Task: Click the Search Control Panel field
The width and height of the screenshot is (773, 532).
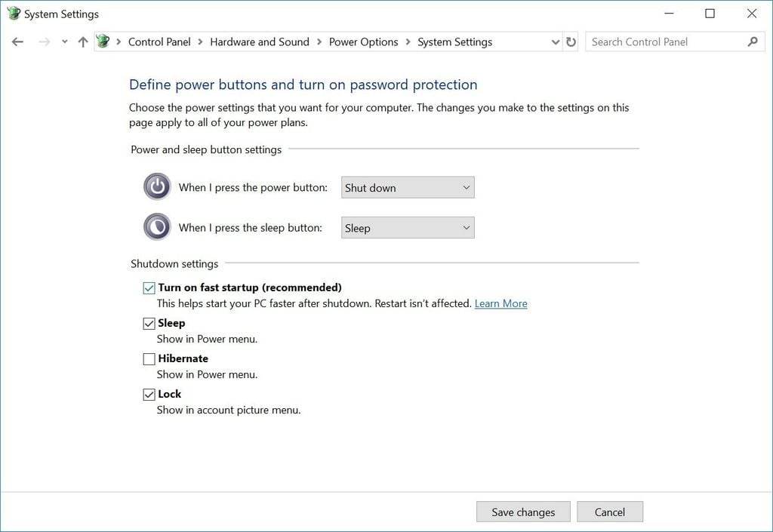Action: pyautogui.click(x=664, y=42)
